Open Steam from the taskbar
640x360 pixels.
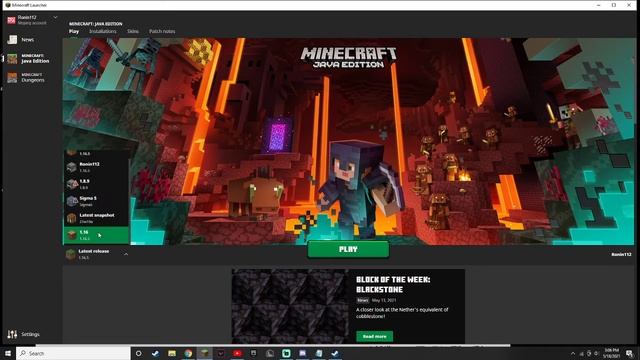[155, 353]
